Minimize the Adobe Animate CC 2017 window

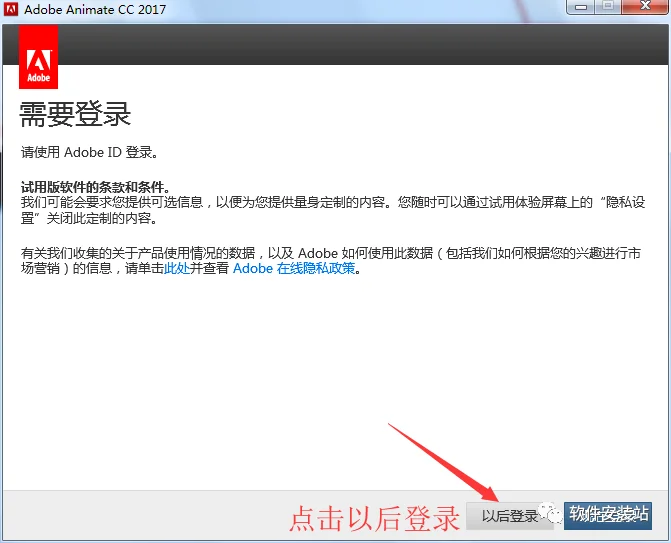[x=581, y=7]
